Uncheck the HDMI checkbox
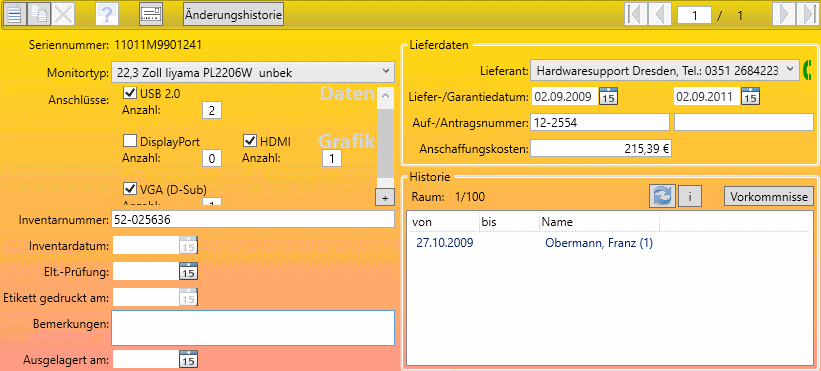 click(x=250, y=141)
